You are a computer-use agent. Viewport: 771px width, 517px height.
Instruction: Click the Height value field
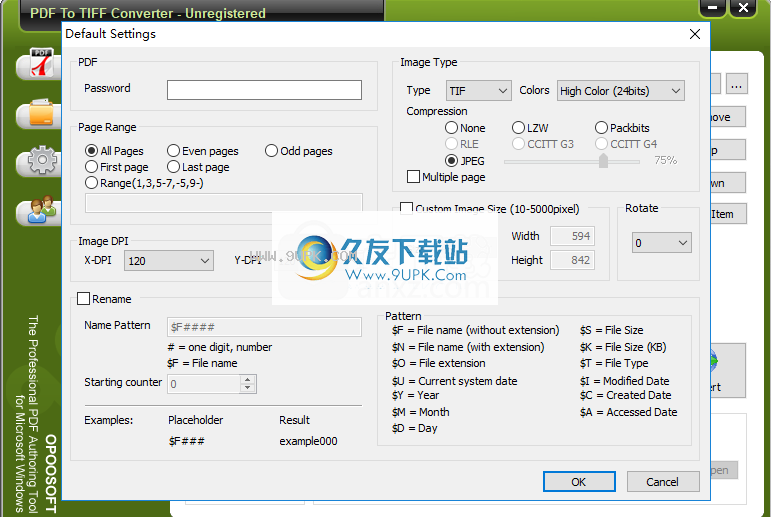coord(572,260)
